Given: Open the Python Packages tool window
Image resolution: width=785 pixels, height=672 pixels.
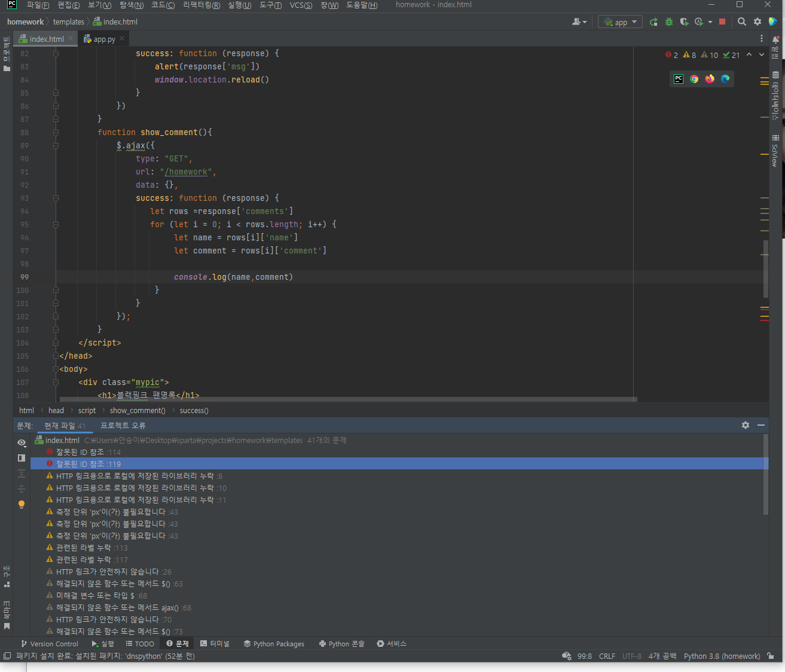Looking at the screenshot, I should coord(274,644).
